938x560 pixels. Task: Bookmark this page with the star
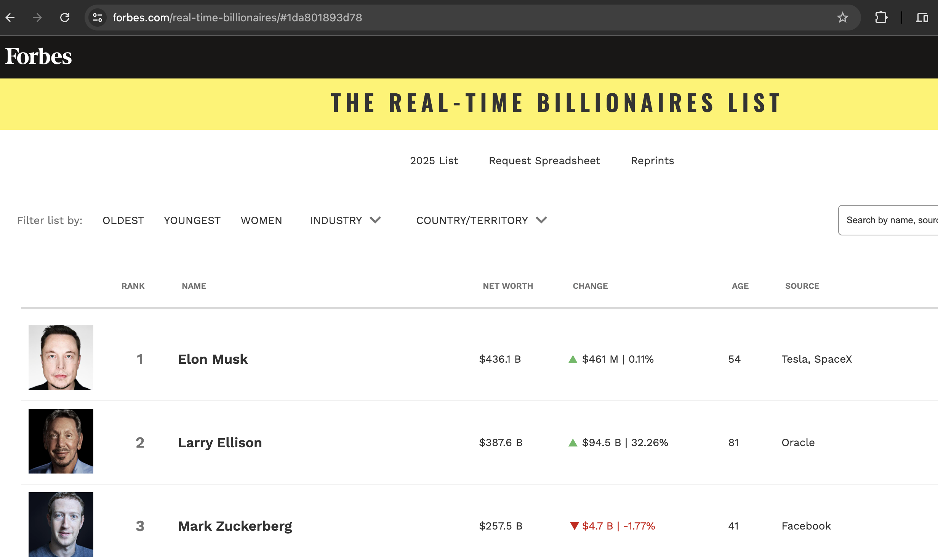[842, 18]
